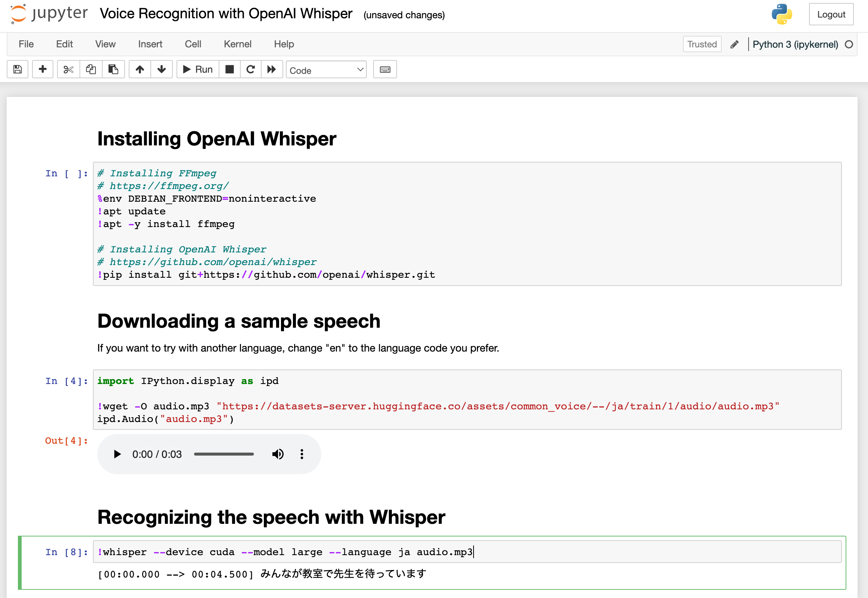Interrupt the kernel with the stop icon
868x598 pixels.
point(229,69)
